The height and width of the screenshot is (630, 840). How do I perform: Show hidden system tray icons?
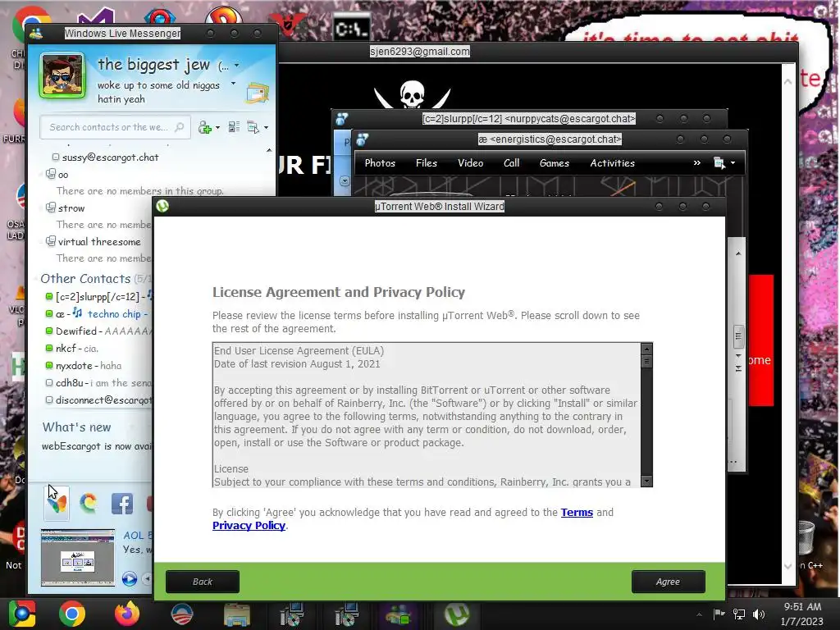[x=699, y=615]
